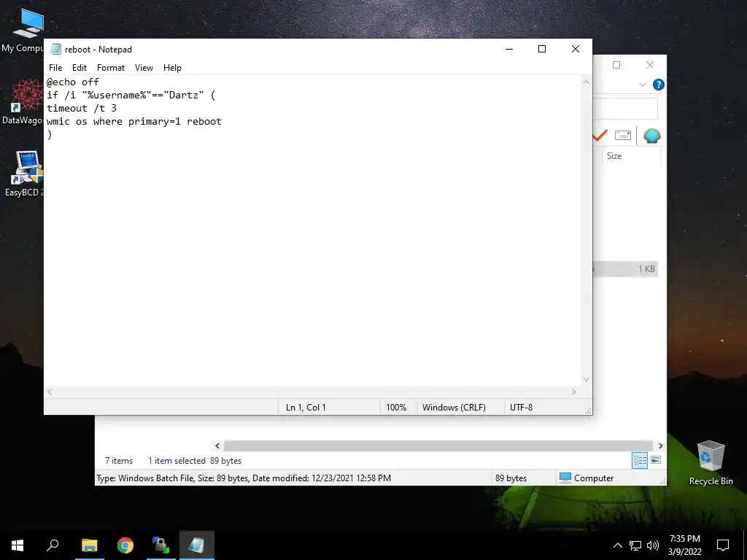Close the reboot Notepad window

click(576, 49)
